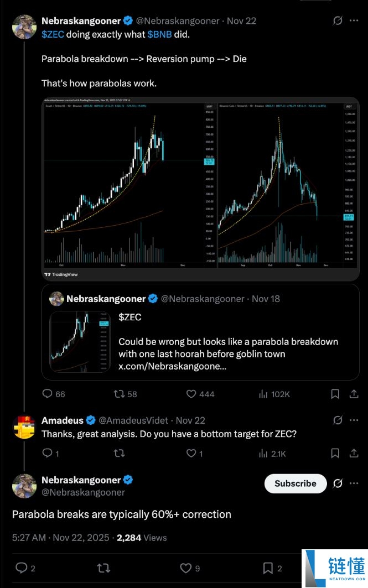368x588 pixels.
Task: Open more options beside Subscribe button
Action: tap(354, 483)
